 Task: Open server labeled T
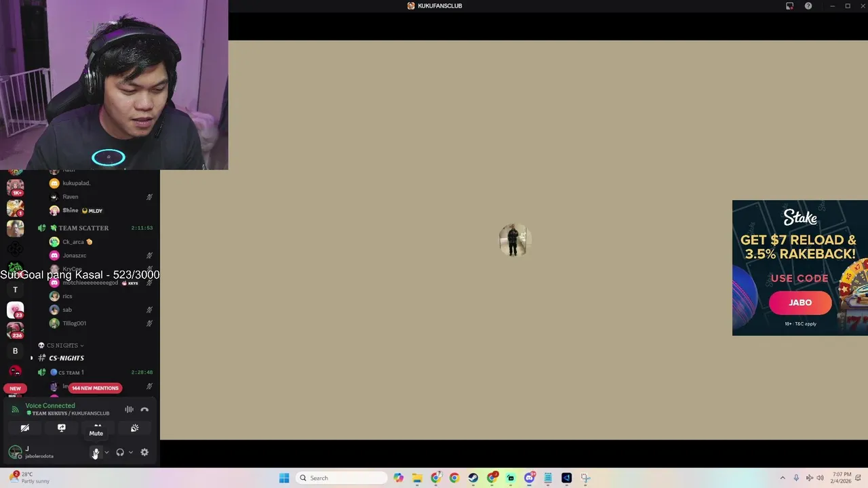(15, 289)
